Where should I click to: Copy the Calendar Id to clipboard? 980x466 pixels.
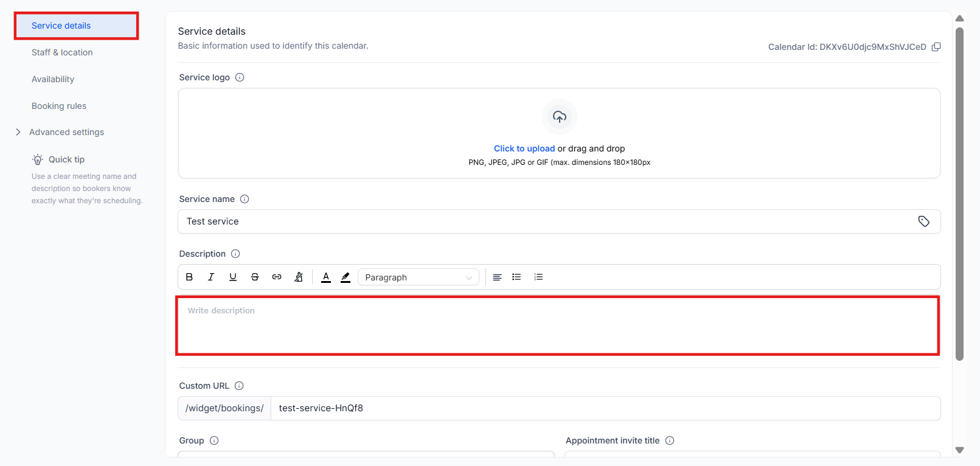coord(936,47)
